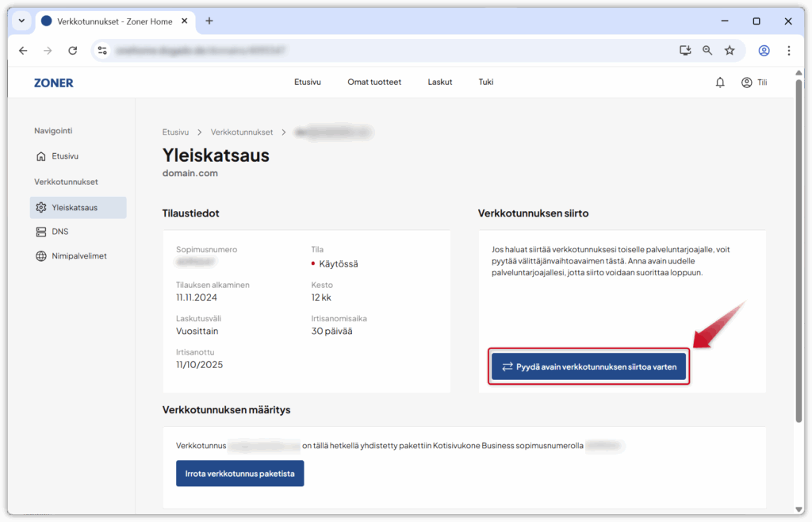
Task: Click the install app icon in address bar
Action: coord(685,50)
